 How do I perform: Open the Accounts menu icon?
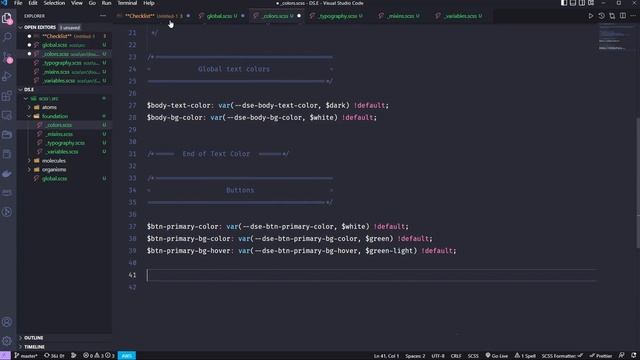[x=7, y=322]
